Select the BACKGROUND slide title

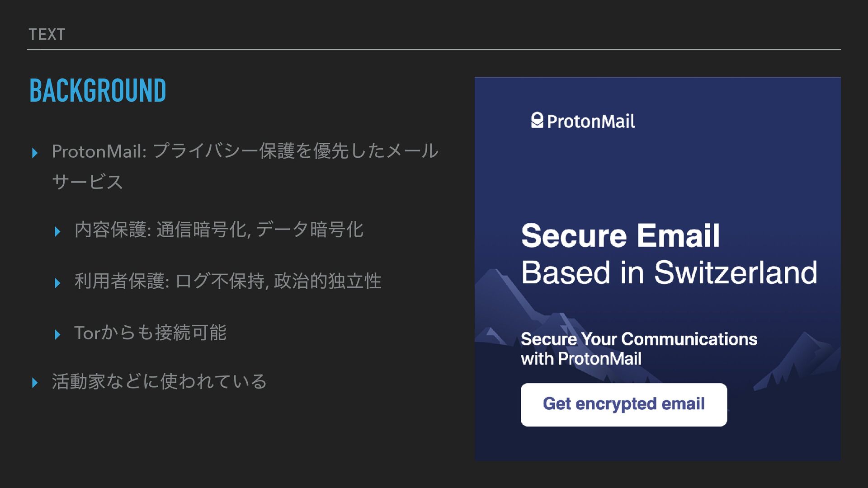[98, 90]
